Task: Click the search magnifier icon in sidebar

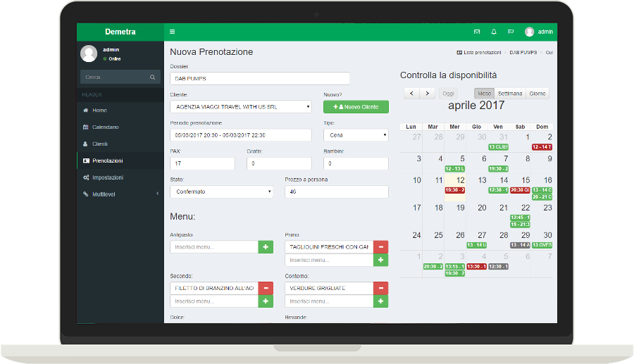Action: click(x=153, y=77)
